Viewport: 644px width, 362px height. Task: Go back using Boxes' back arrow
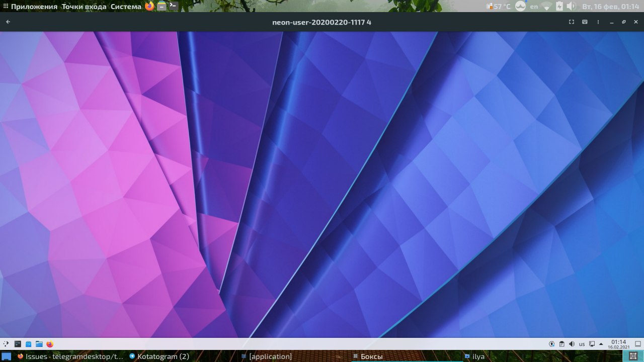pos(8,22)
